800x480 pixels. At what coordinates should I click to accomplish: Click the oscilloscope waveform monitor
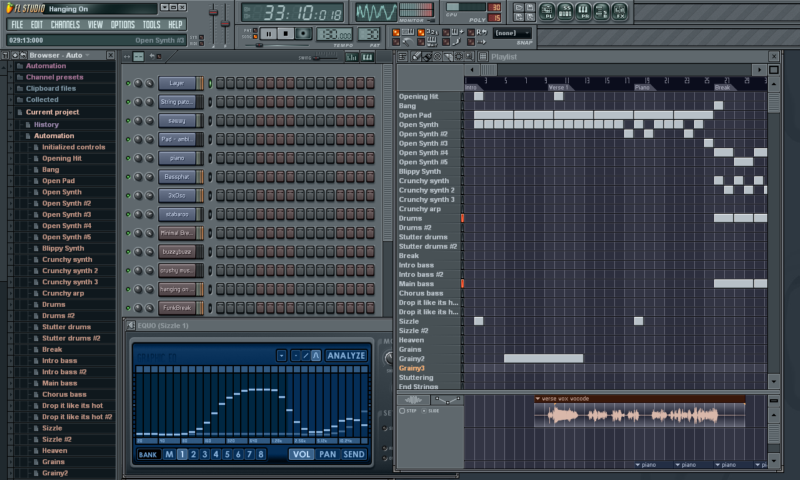pos(376,12)
